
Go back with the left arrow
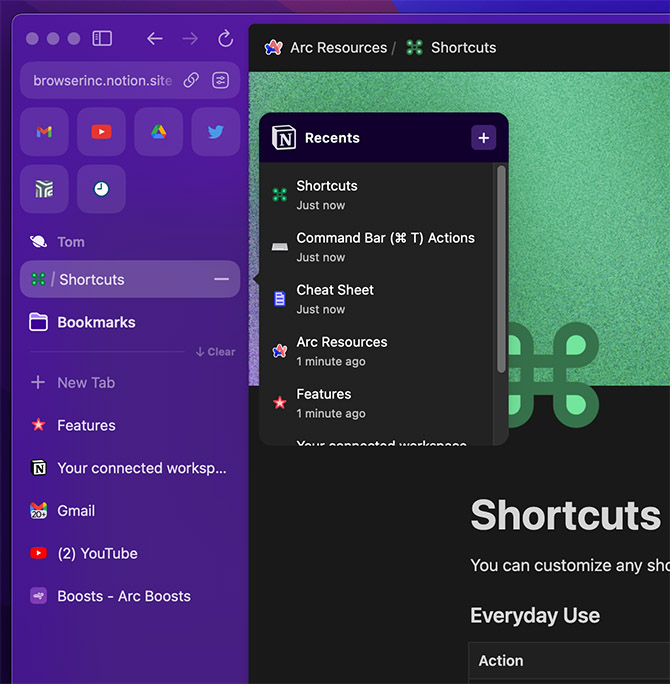(154, 39)
